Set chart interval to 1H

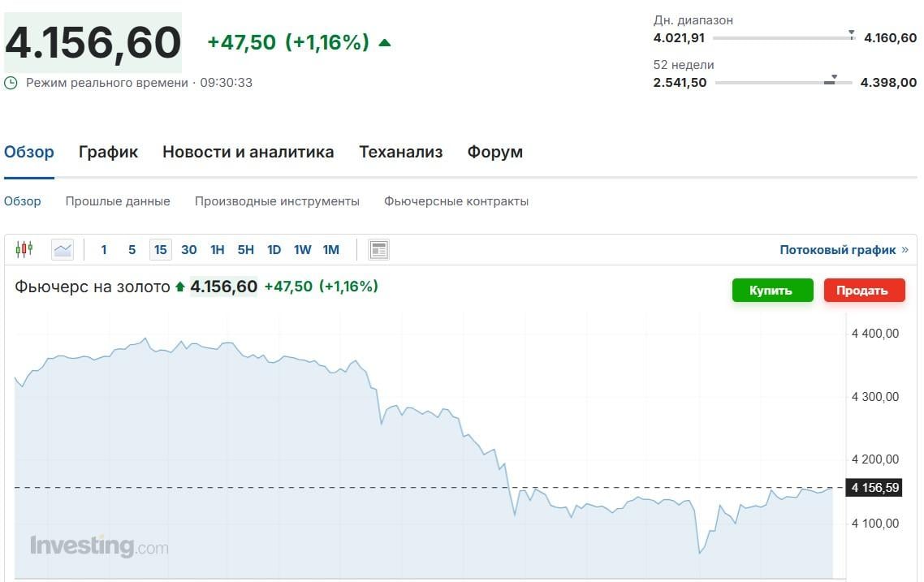pyautogui.click(x=217, y=249)
